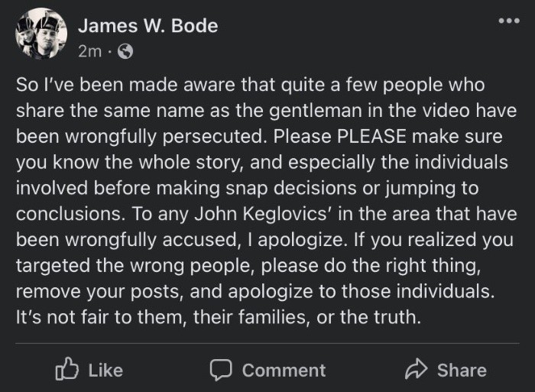
Task: Click the speech bubble Comment icon
Action: [x=221, y=370]
